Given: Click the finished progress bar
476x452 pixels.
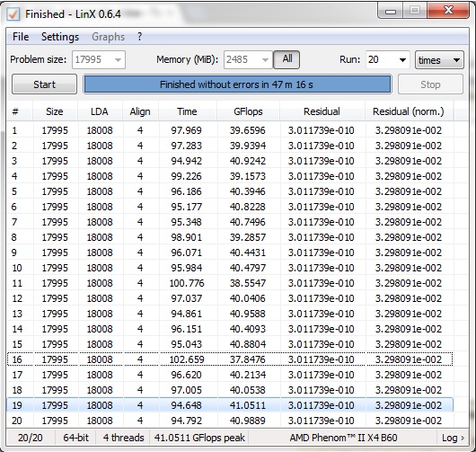Looking at the screenshot, I should [237, 84].
